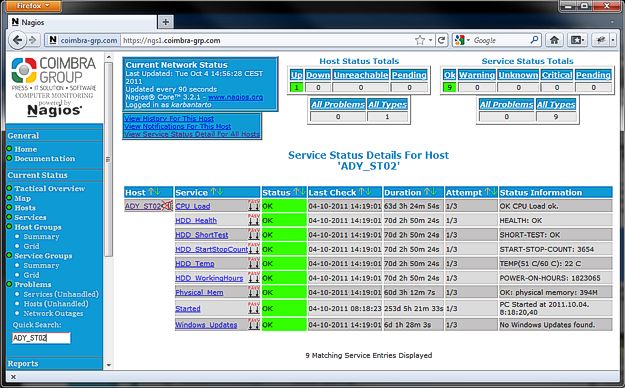Open the Firefox application menu
The width and height of the screenshot is (625, 388).
pyautogui.click(x=33, y=6)
